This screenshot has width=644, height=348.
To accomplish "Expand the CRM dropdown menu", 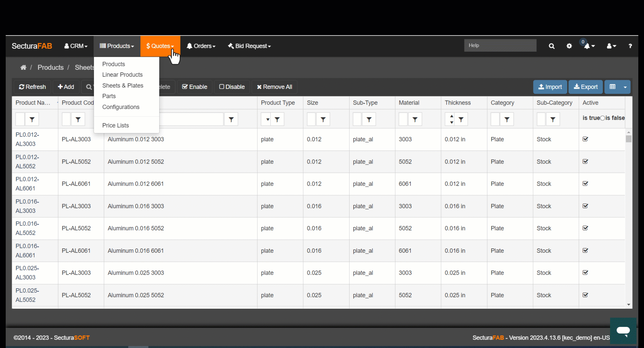I will coord(76,46).
